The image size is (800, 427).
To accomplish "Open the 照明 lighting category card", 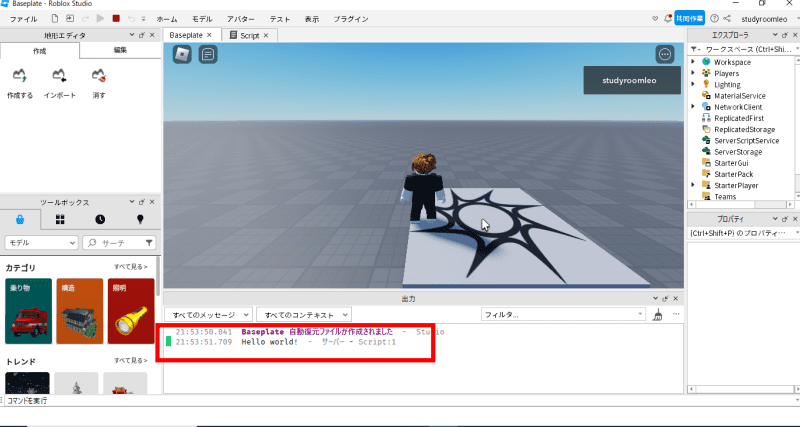I will [131, 311].
